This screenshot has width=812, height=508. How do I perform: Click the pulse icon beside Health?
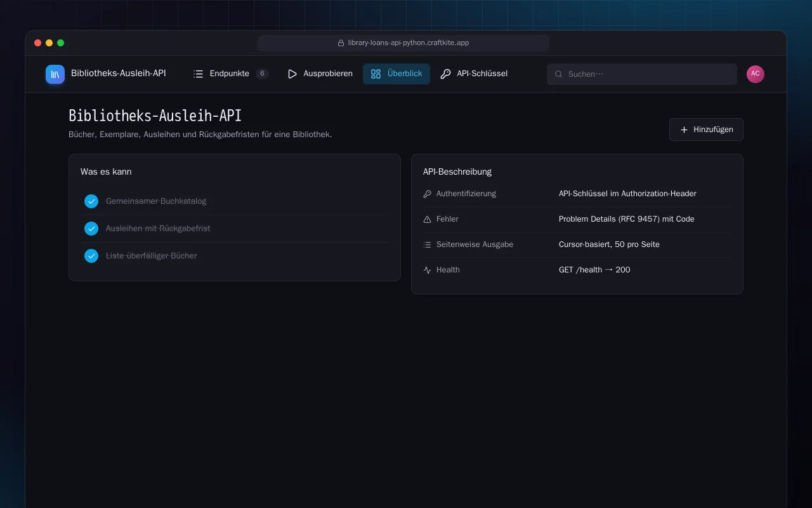[x=427, y=270]
